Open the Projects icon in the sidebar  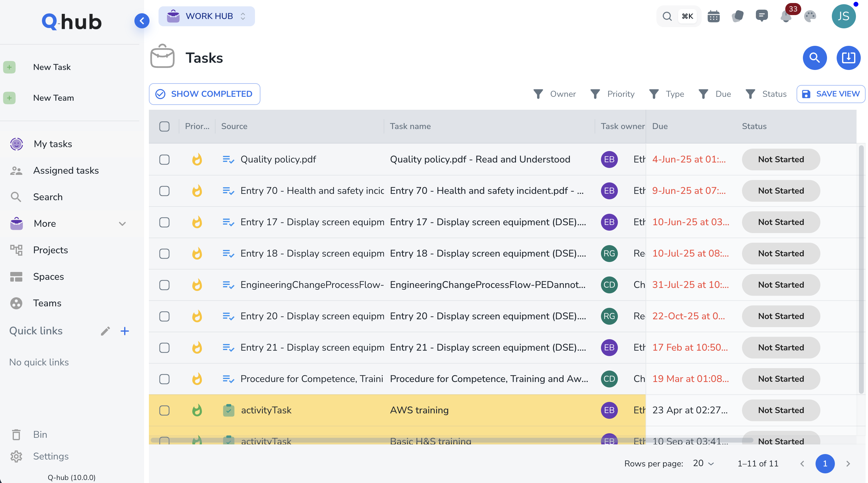pyautogui.click(x=16, y=250)
